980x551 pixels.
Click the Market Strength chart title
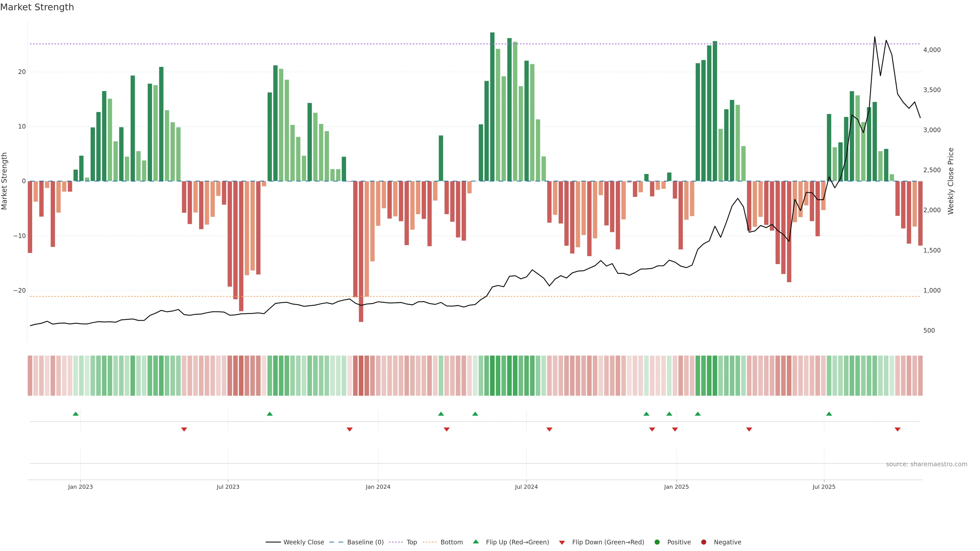pyautogui.click(x=37, y=7)
